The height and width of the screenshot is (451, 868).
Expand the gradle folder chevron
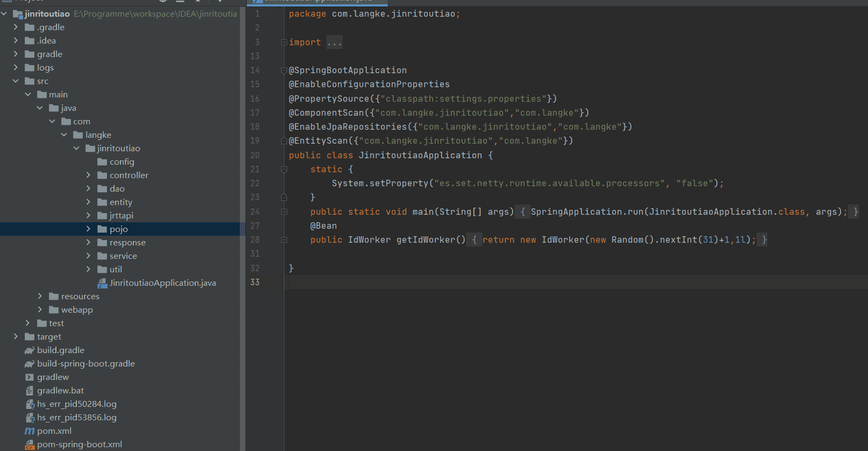[16, 54]
